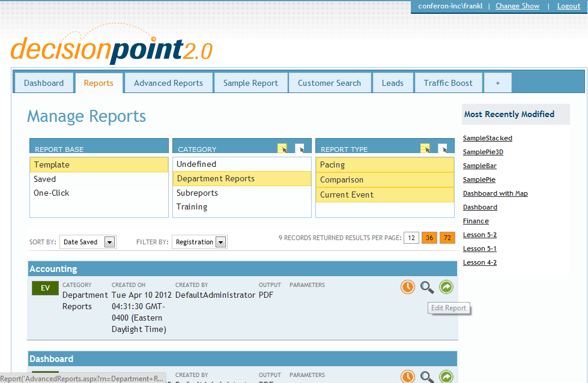This screenshot has width=588, height=383.
Task: Open the Traffic Boost tab
Action: click(448, 83)
